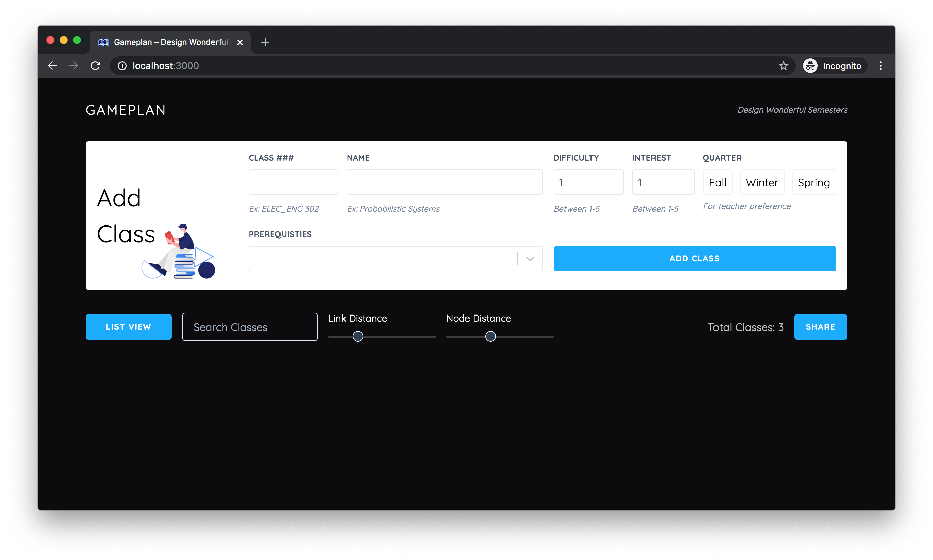Screen dimensions: 933x560
Task: Click the Incognito profile icon
Action: pyautogui.click(x=810, y=66)
